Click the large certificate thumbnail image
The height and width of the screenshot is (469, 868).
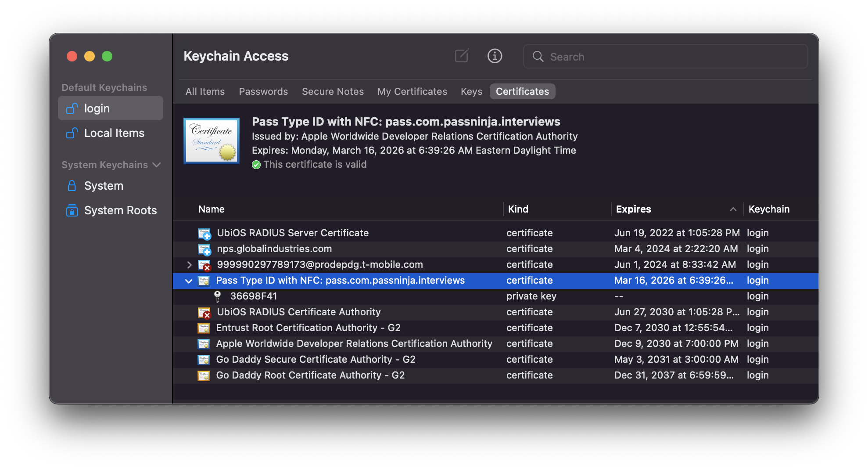click(x=211, y=141)
